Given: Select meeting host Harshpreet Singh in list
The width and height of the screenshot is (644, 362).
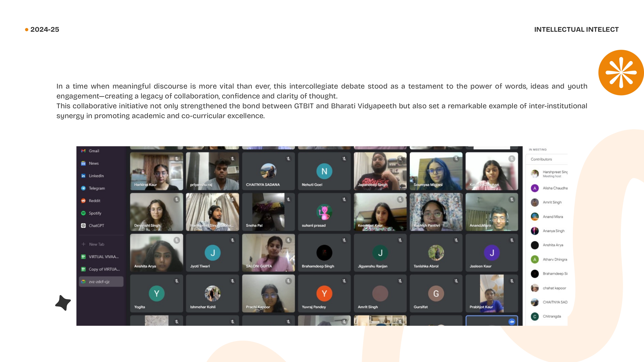Looking at the screenshot, I should 549,174.
